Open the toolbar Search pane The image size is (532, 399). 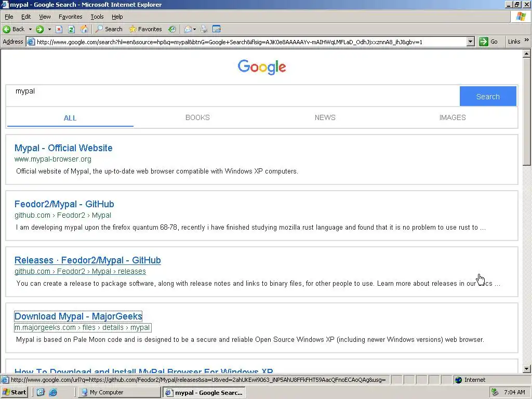109,29
